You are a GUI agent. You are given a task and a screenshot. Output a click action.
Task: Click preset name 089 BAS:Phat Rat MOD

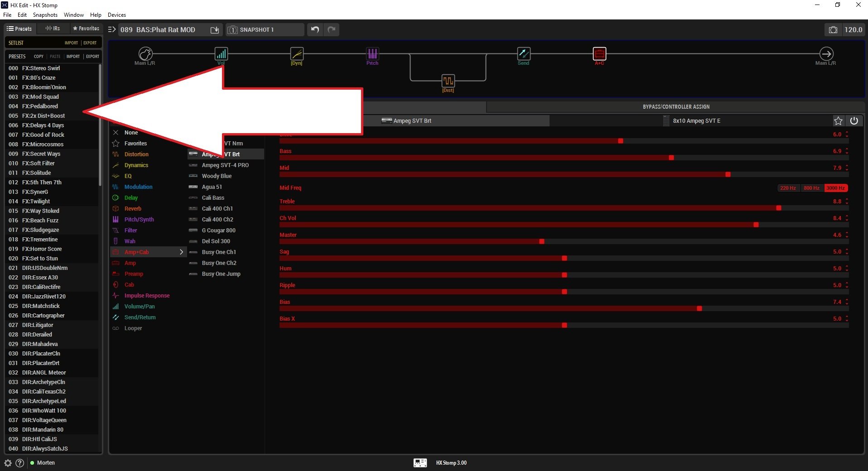tap(158, 30)
